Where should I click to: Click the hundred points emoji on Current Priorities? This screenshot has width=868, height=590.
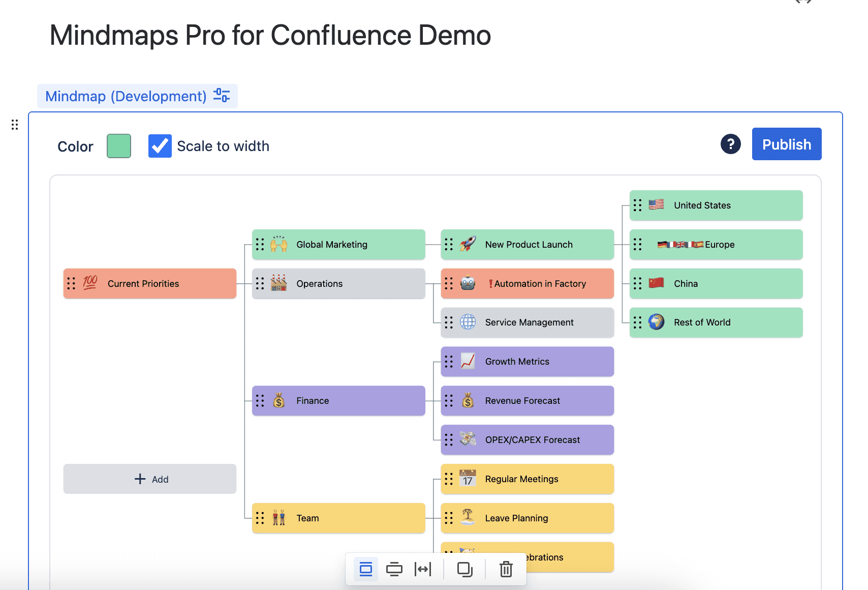(x=90, y=283)
